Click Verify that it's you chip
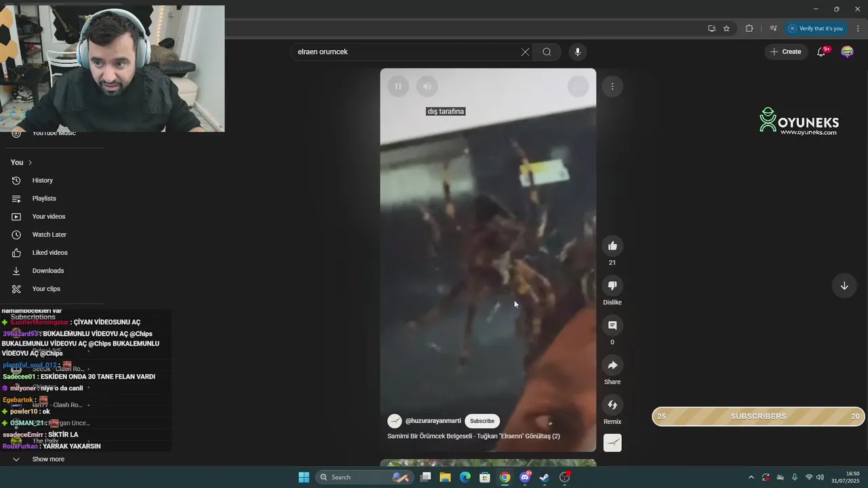 [816, 28]
